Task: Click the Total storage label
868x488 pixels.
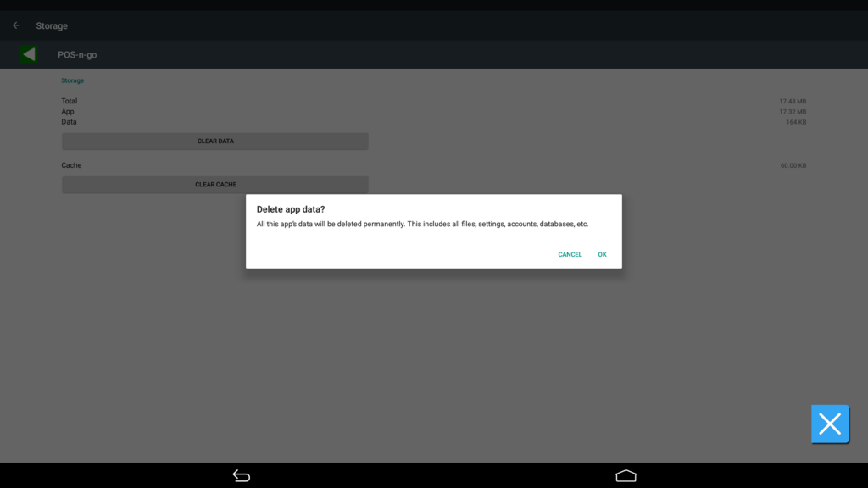Action: click(70, 102)
